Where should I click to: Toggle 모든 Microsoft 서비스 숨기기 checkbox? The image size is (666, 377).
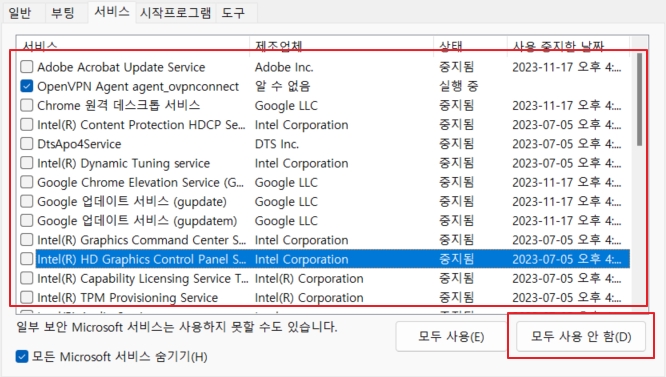[22, 357]
